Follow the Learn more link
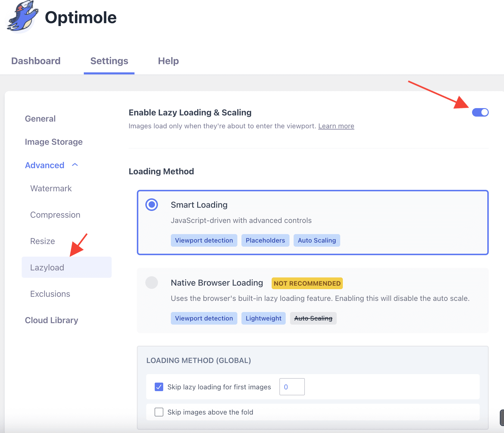The height and width of the screenshot is (433, 504). pyautogui.click(x=336, y=126)
